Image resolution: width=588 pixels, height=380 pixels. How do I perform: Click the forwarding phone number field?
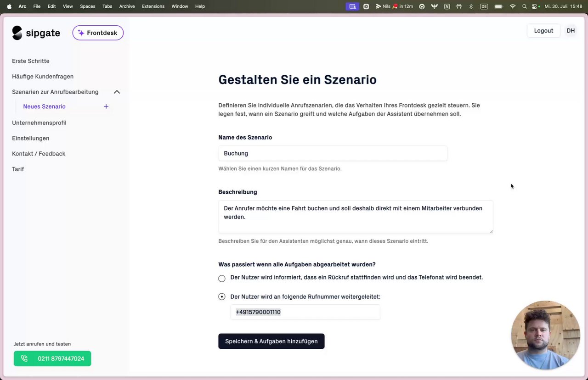pyautogui.click(x=305, y=312)
